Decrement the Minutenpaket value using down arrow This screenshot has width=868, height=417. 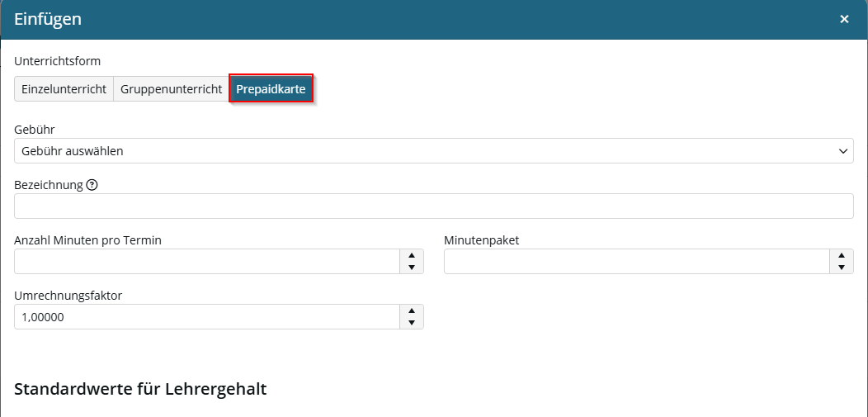pos(842,268)
